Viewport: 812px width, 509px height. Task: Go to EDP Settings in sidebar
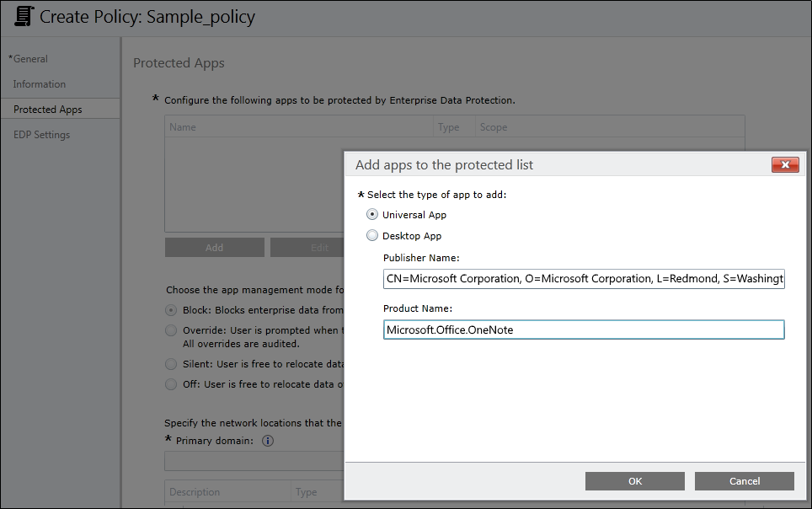point(42,135)
